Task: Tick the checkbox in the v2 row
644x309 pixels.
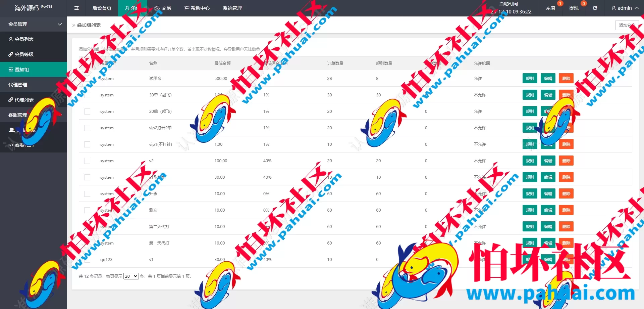Action: tap(87, 161)
